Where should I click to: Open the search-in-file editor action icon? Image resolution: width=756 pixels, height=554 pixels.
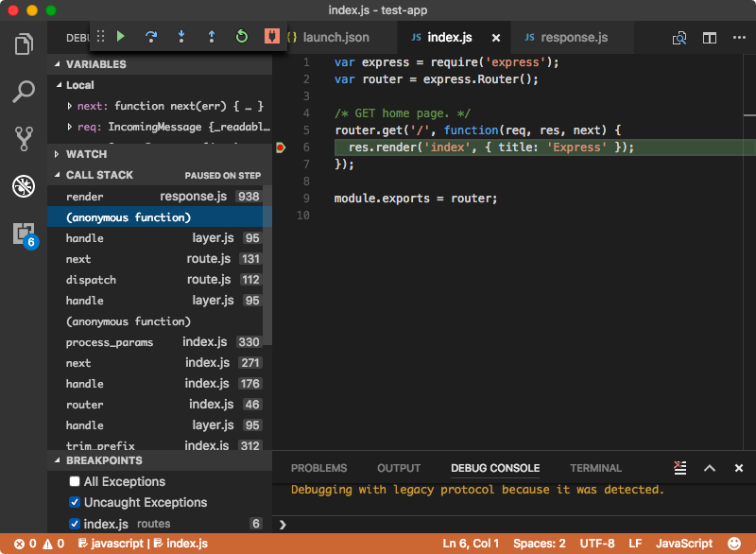click(x=679, y=38)
